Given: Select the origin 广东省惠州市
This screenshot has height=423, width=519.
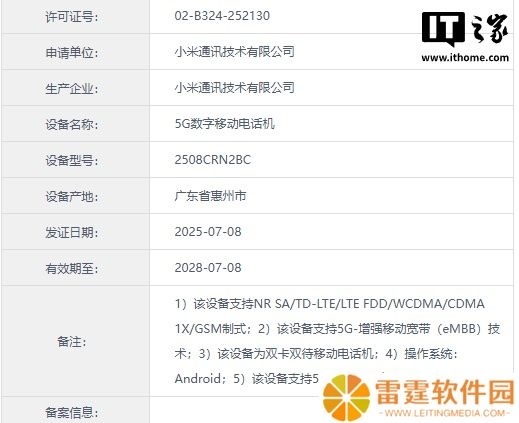Looking at the screenshot, I should pos(210,196).
